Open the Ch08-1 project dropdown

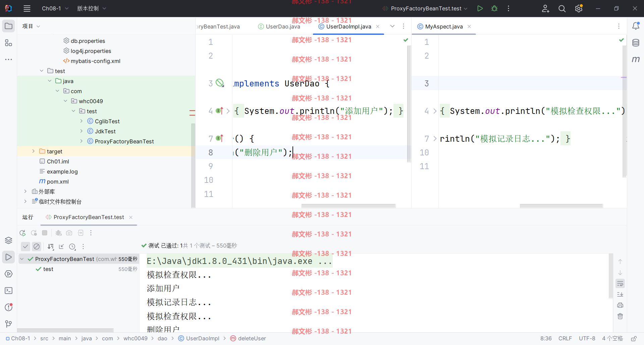[x=55, y=8]
